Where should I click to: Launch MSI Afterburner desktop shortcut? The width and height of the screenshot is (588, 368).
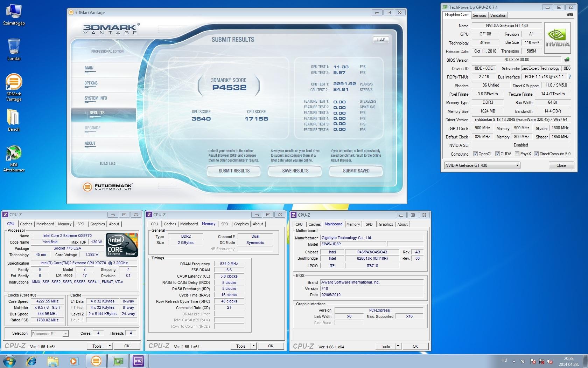tap(14, 159)
